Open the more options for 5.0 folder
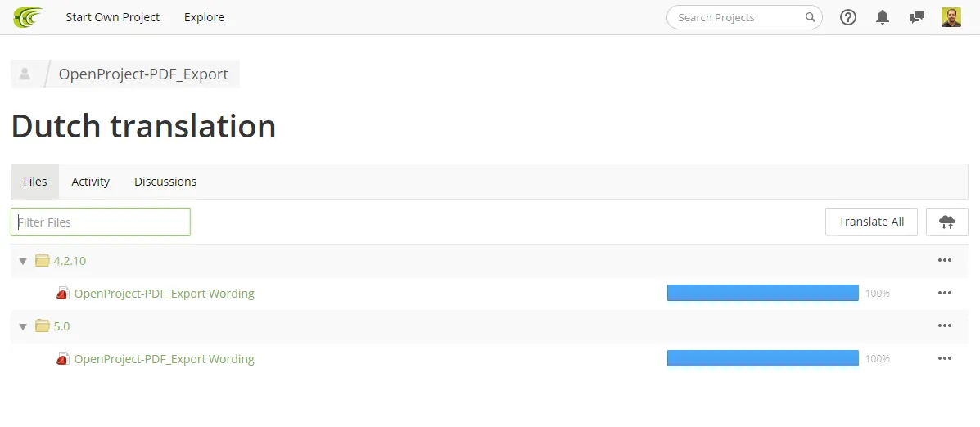 [944, 326]
